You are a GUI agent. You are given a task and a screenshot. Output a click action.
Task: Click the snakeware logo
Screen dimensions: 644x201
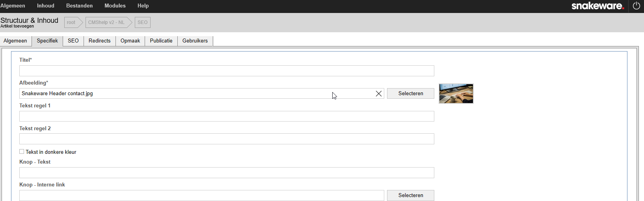coord(597,6)
